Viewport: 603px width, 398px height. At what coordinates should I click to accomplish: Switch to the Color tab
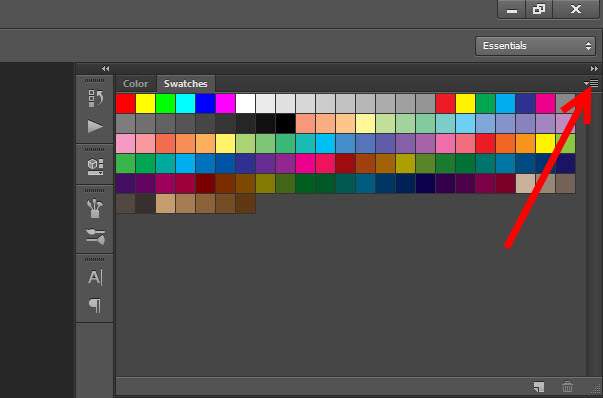(135, 83)
